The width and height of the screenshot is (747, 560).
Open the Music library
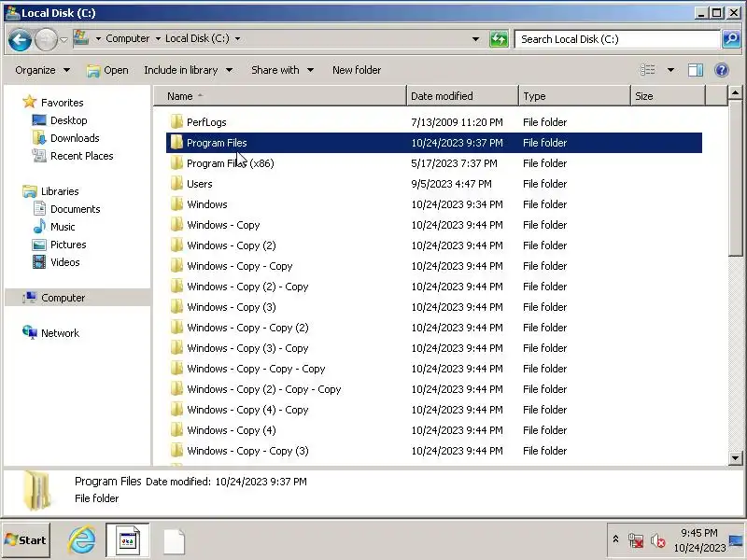(63, 227)
